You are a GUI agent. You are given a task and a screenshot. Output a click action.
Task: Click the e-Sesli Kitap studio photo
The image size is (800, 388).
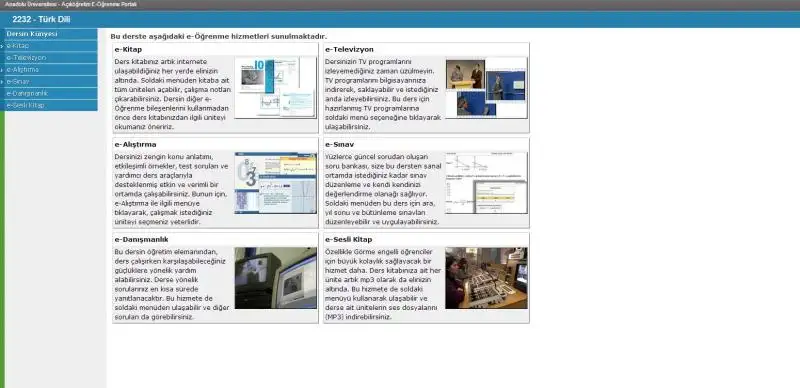(x=486, y=278)
